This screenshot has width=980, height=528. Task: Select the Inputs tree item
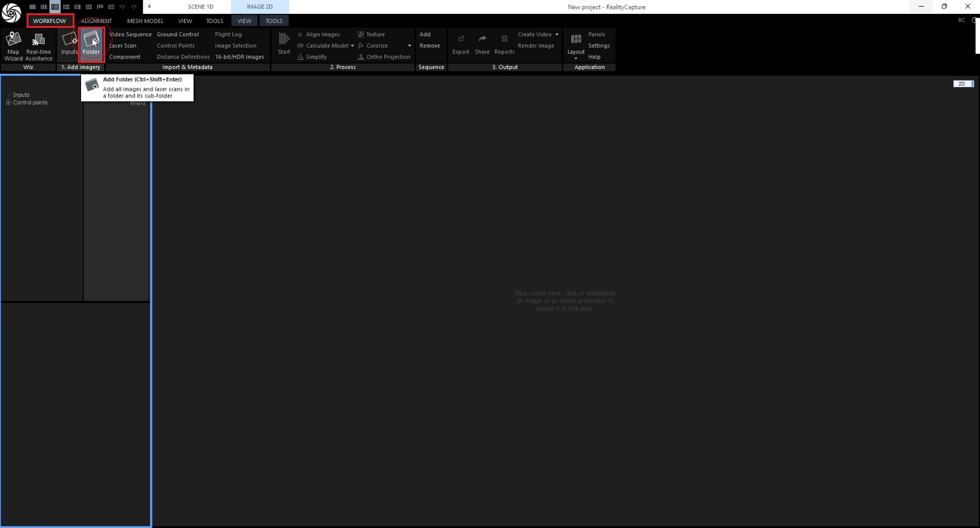click(21, 95)
